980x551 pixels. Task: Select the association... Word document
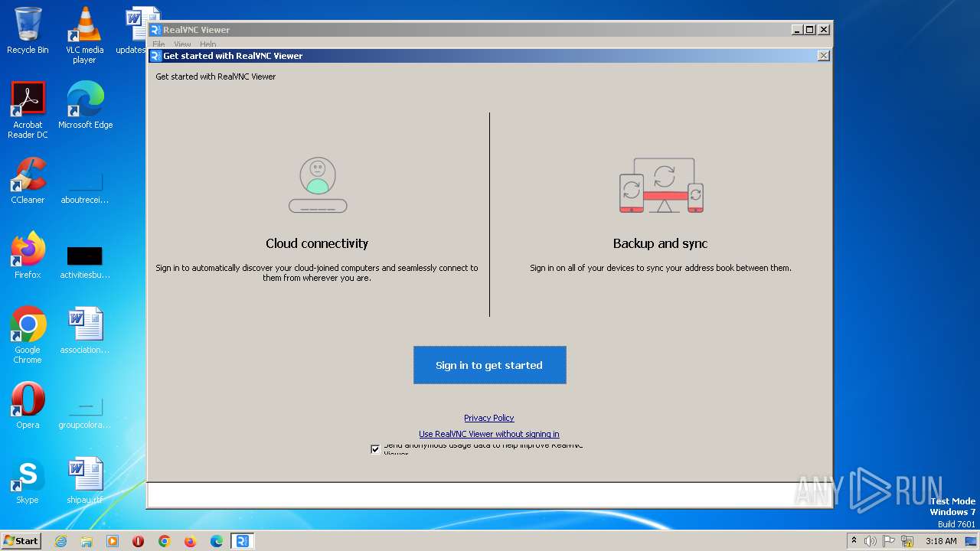point(84,331)
